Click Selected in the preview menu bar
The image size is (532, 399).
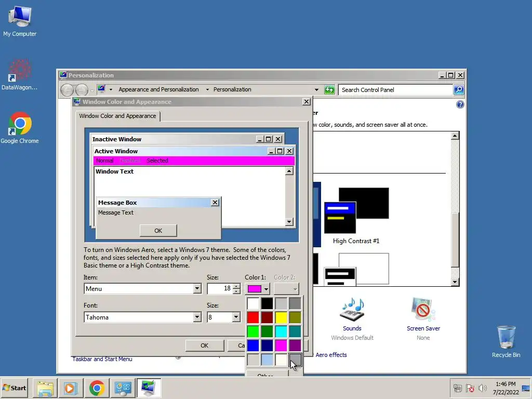[157, 161]
